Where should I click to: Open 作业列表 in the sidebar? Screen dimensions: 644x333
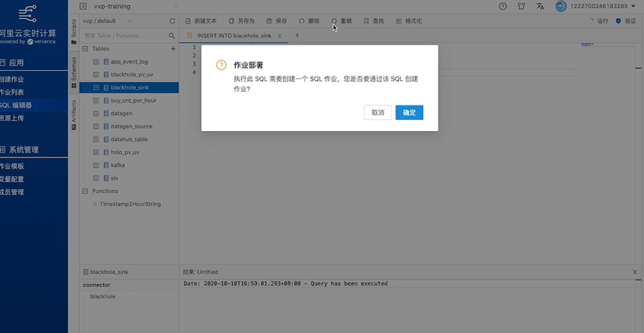[x=12, y=93]
